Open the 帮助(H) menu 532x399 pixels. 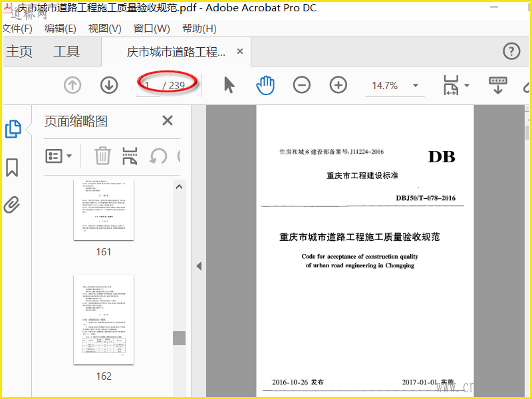pos(199,29)
